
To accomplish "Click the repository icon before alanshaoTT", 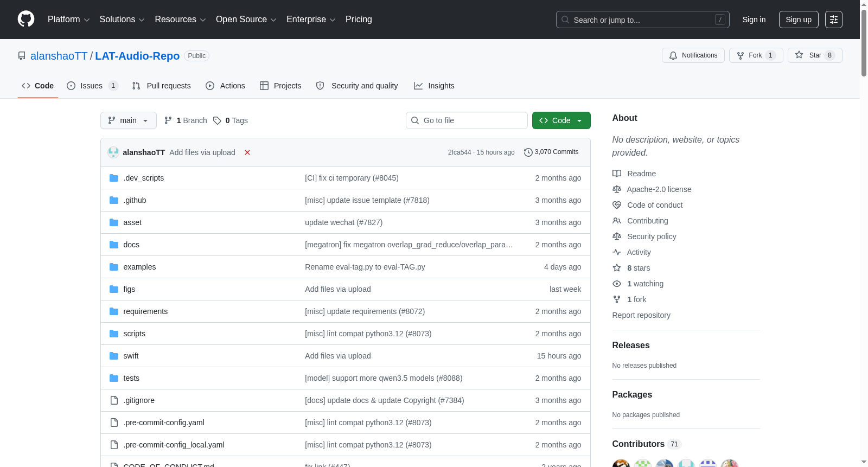I will tap(22, 56).
